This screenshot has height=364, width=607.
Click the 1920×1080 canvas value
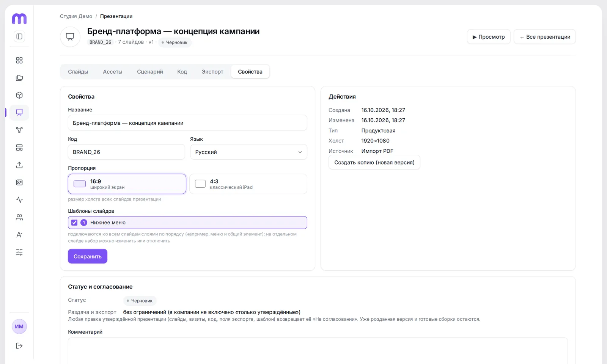[376, 141]
